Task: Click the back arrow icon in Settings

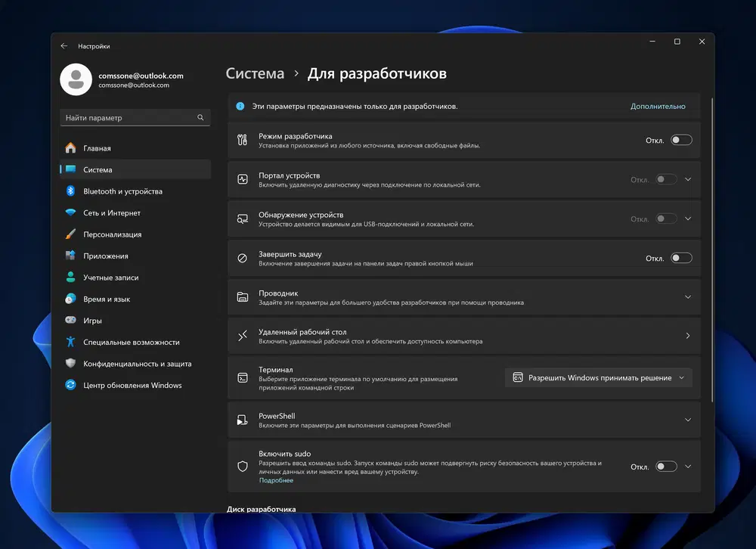Action: (x=64, y=46)
